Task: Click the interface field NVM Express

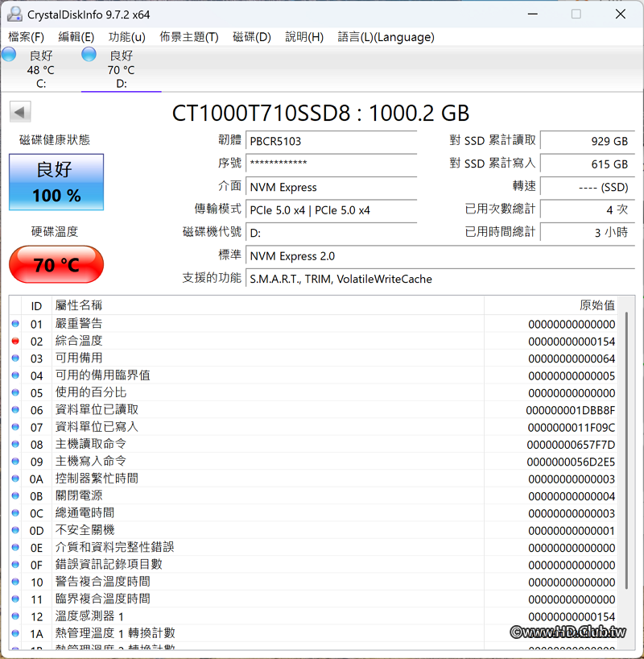Action: pyautogui.click(x=331, y=187)
